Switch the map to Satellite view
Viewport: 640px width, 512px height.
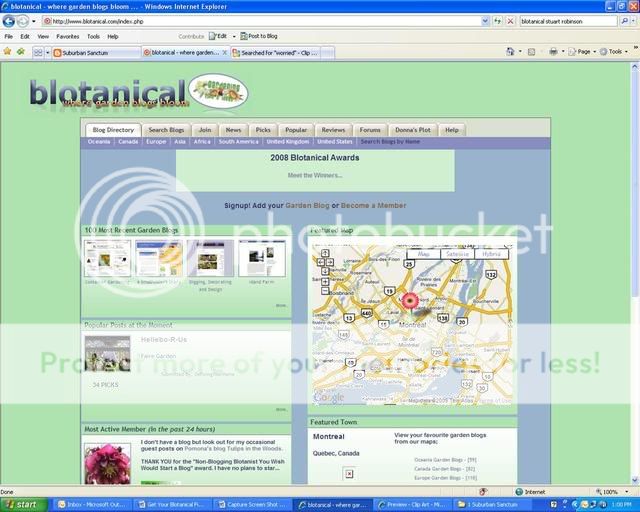pos(457,254)
